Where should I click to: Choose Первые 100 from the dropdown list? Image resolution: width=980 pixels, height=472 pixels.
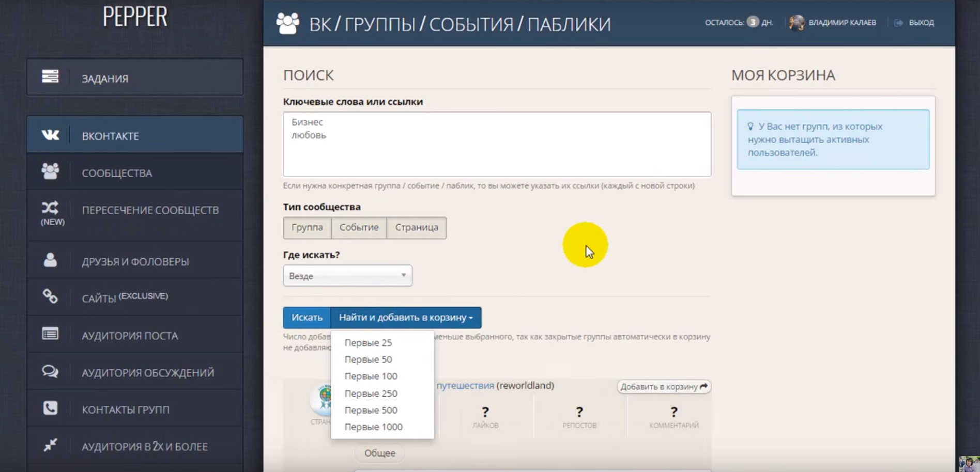371,376
